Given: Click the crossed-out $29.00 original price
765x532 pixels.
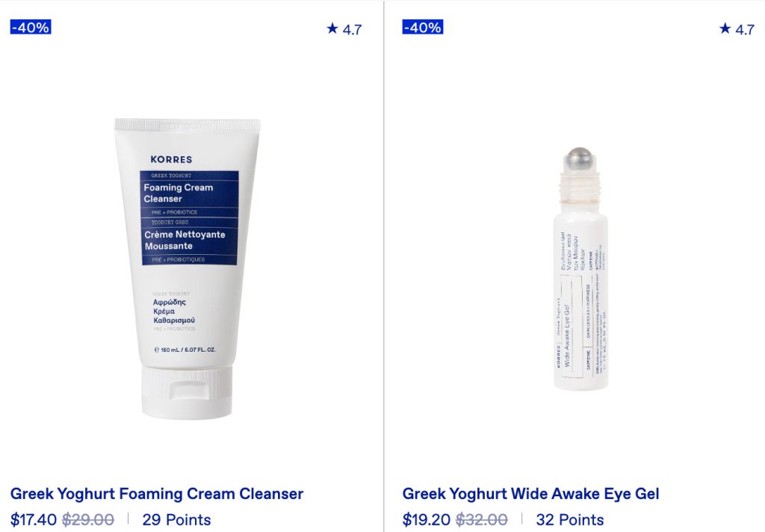Looking at the screenshot, I should [x=88, y=519].
